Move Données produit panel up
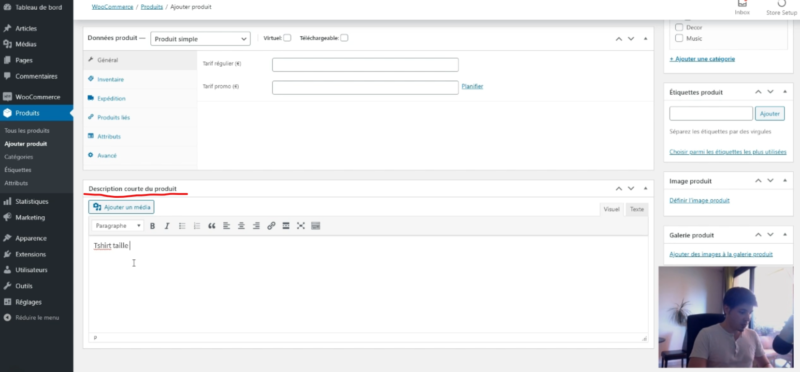 [x=618, y=39]
